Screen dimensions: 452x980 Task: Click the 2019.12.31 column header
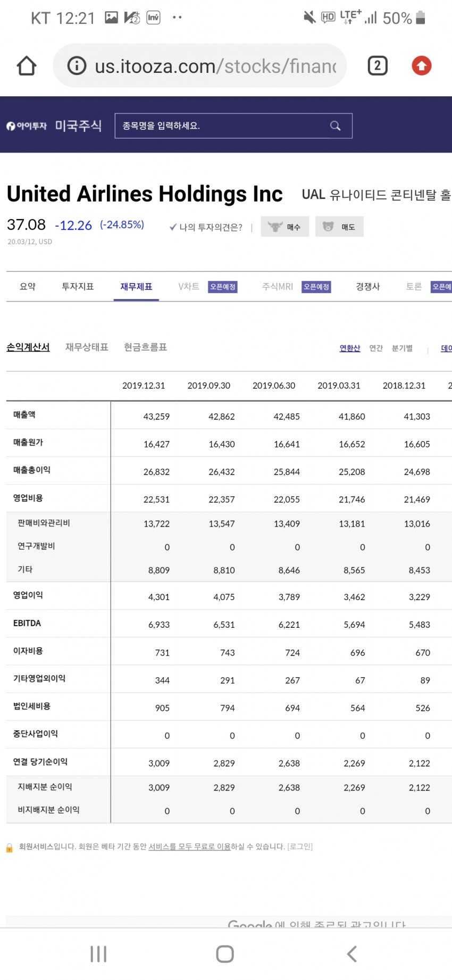click(x=144, y=386)
